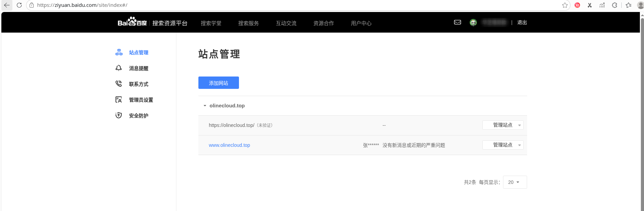This screenshot has height=211, width=644.
Task: Go to 联系方式 in sidebar
Action: (139, 84)
